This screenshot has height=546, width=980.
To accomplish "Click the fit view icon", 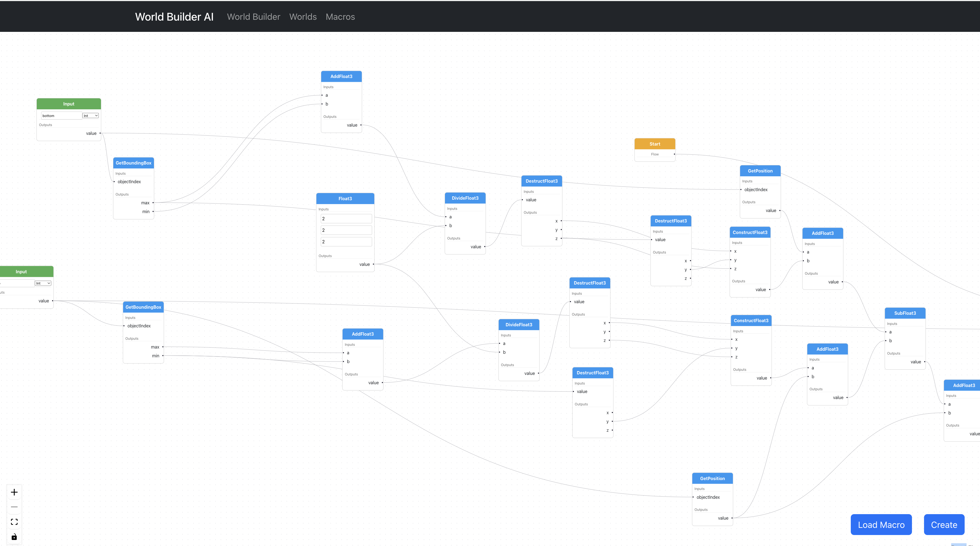I will point(14,522).
